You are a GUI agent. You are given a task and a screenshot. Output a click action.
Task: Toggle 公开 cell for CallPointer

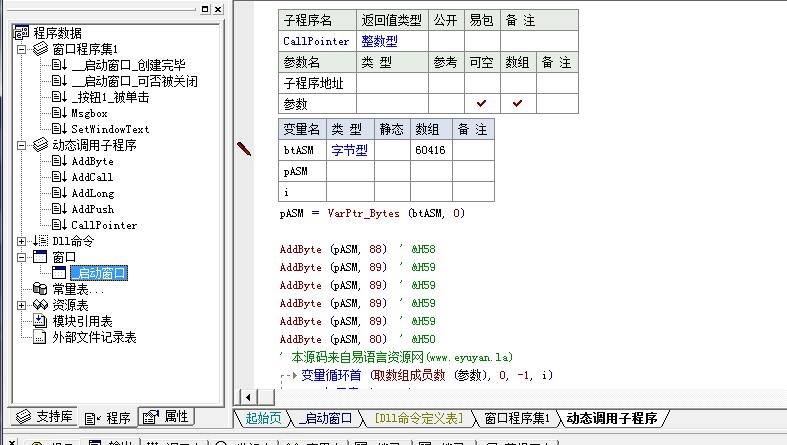446,41
